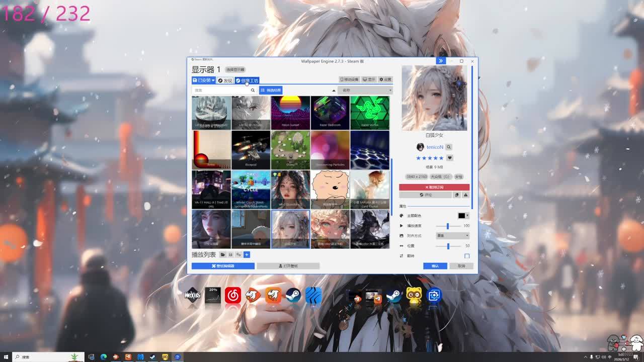
Task: Open playlist settings gears icon
Action: [x=238, y=255]
